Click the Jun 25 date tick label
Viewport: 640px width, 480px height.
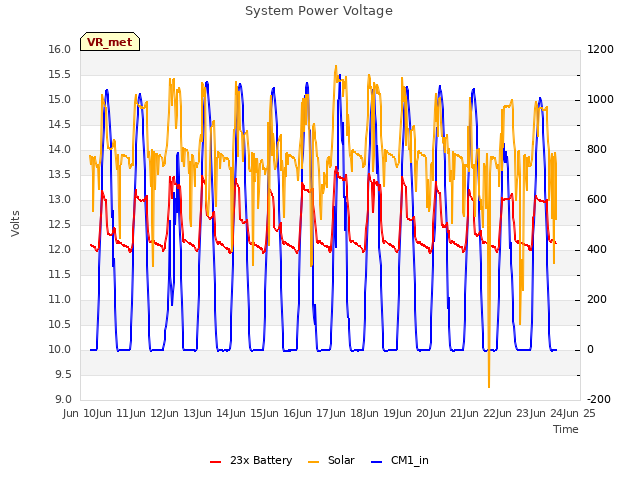[580, 413]
